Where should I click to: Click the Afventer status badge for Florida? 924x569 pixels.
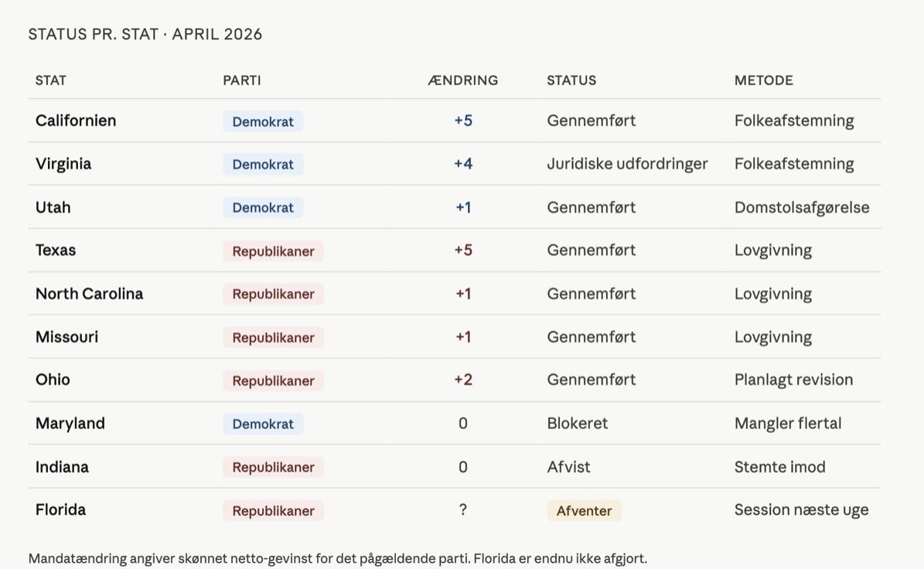point(584,511)
